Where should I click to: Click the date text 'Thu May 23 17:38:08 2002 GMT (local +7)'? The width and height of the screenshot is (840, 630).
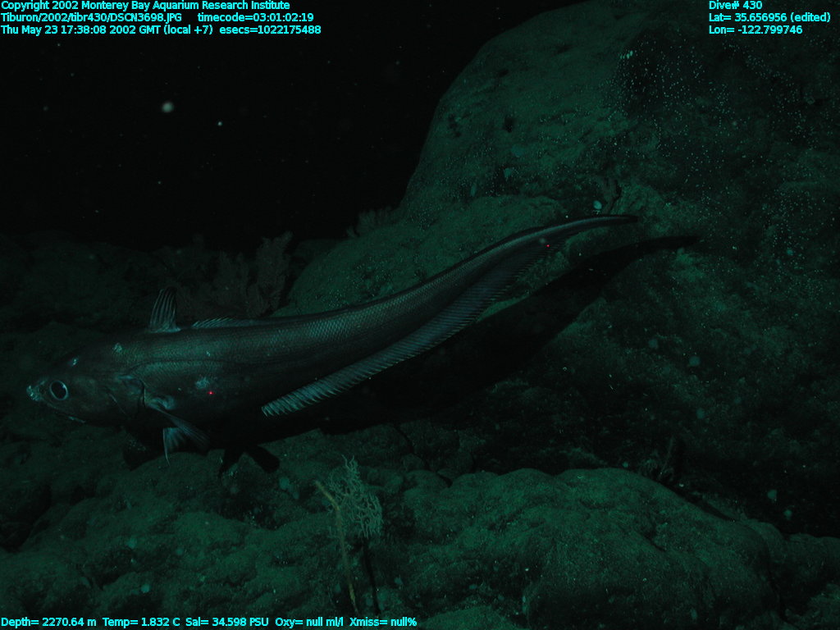107,30
